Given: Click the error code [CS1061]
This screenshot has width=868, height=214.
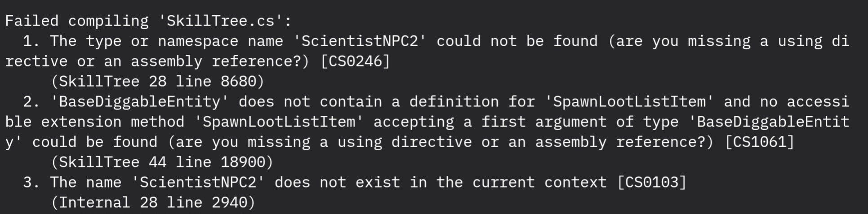Looking at the screenshot, I should 759,142.
